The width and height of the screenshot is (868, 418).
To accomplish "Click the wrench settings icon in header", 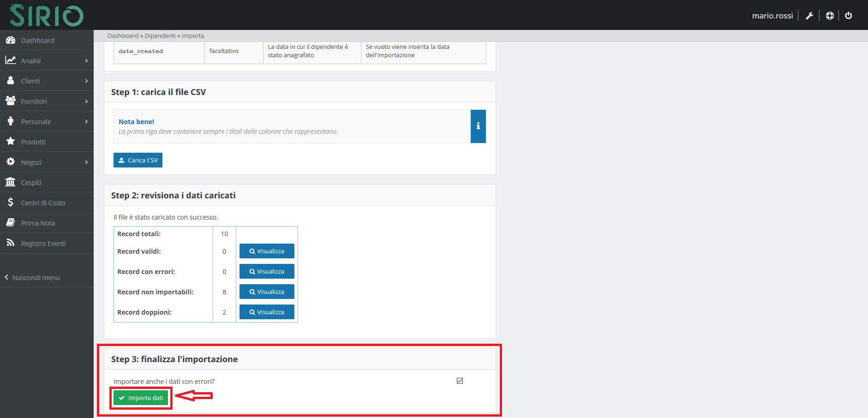I will point(809,16).
